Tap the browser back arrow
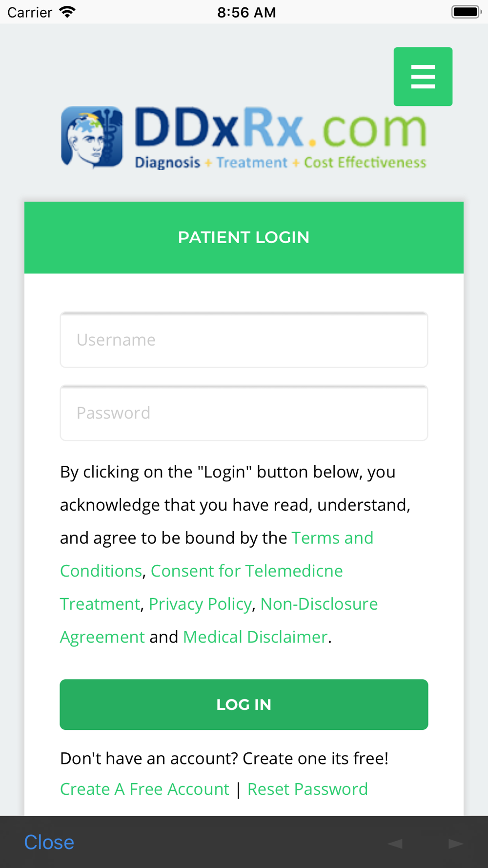This screenshot has height=868, width=488. pos(395,843)
